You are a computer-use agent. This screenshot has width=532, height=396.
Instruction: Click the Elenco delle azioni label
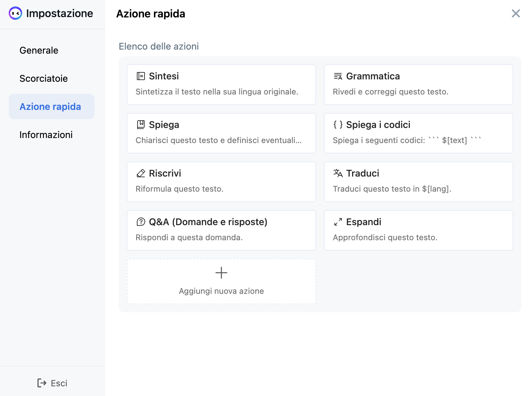point(159,46)
